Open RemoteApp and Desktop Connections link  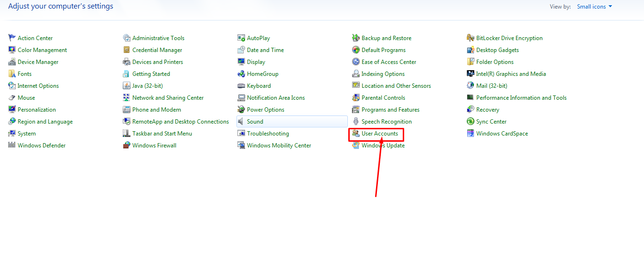coord(181,122)
